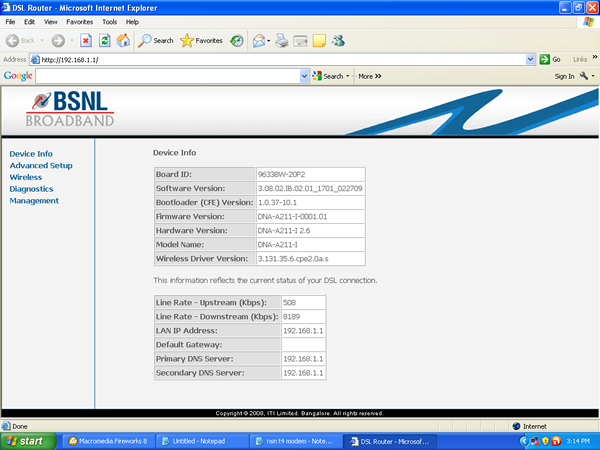Click the Windows flag throbber icon

click(589, 22)
